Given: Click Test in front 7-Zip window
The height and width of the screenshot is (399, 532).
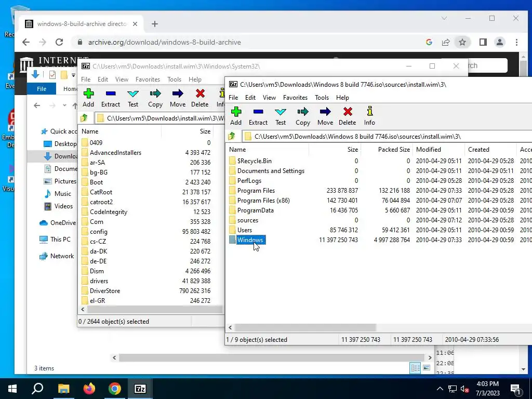Looking at the screenshot, I should click(x=280, y=116).
